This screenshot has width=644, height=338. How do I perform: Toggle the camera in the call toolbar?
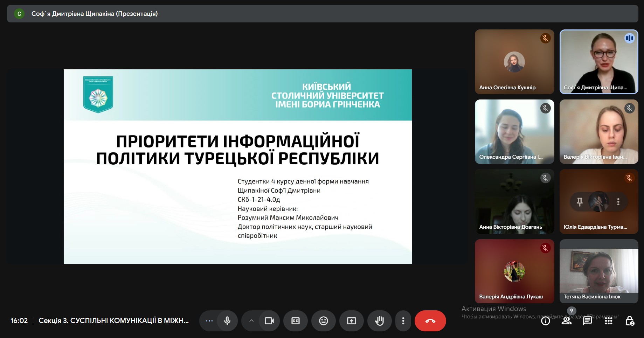(x=269, y=321)
